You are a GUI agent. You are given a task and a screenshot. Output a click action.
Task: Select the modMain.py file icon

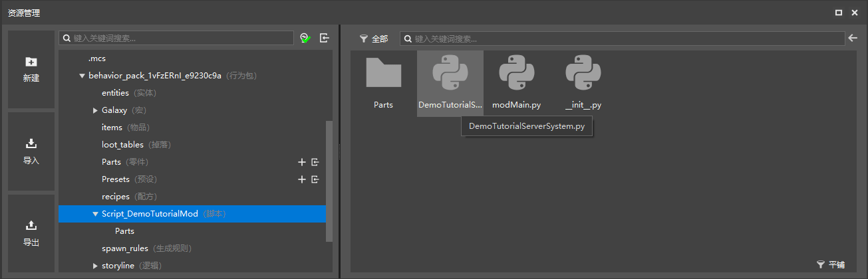click(517, 73)
